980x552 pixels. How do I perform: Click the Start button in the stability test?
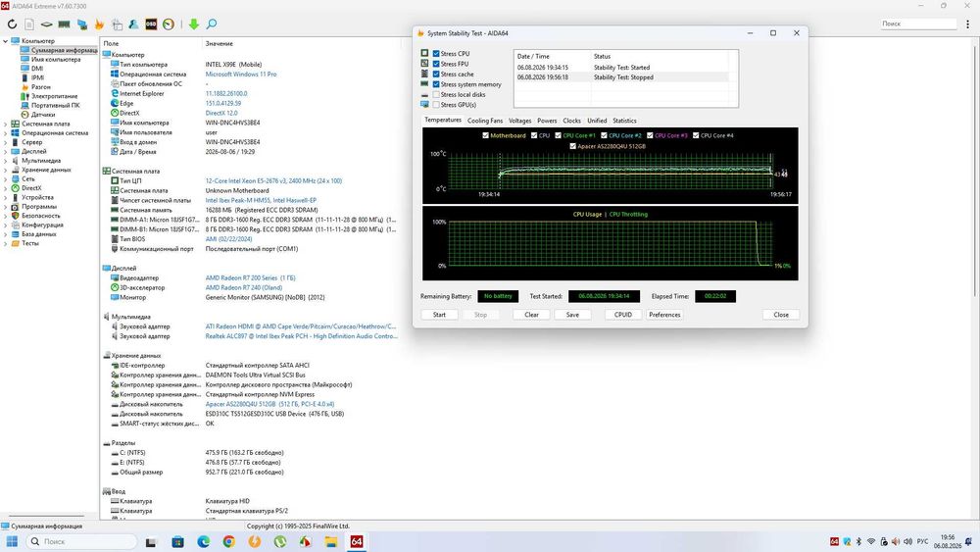439,315
